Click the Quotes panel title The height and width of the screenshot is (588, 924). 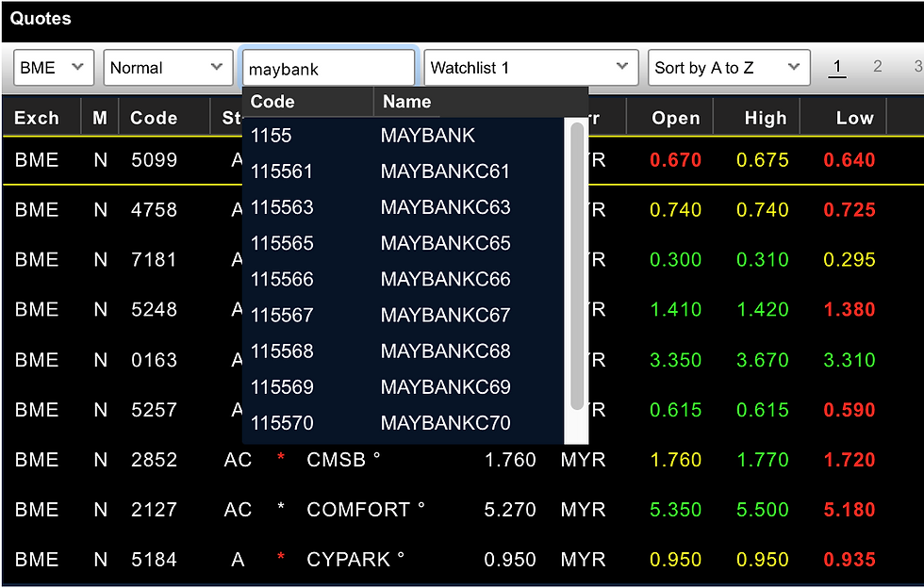(41, 18)
